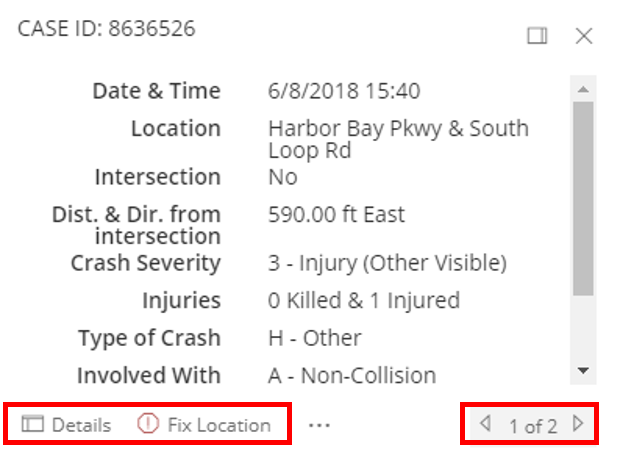Click the 6/8/2018 15:40 date value

(344, 91)
